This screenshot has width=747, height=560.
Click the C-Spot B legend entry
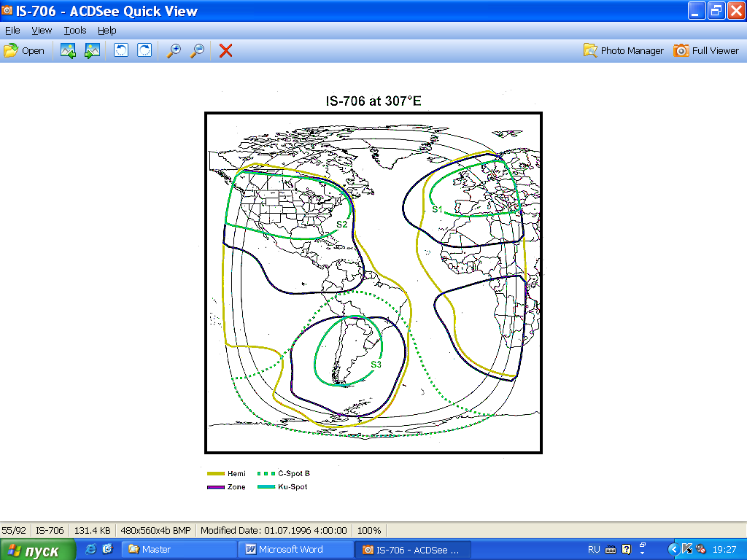click(x=284, y=473)
